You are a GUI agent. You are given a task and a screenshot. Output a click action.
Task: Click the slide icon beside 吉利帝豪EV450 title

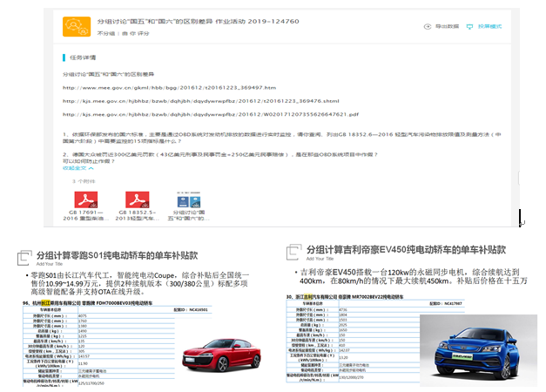click(294, 252)
